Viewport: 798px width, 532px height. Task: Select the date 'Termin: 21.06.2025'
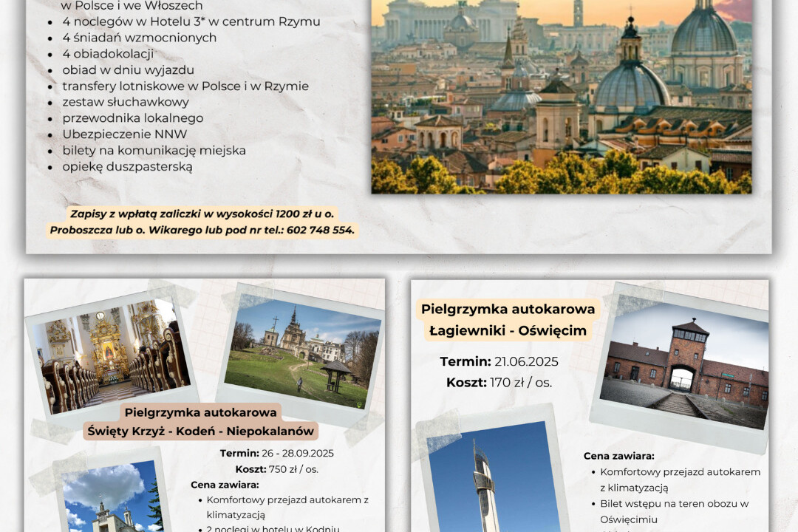coord(499,361)
